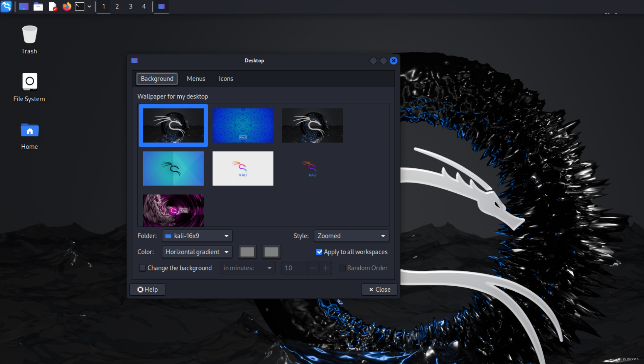This screenshot has height=364, width=644.
Task: Open the 'in minutes' interval dropdown
Action: click(x=248, y=268)
